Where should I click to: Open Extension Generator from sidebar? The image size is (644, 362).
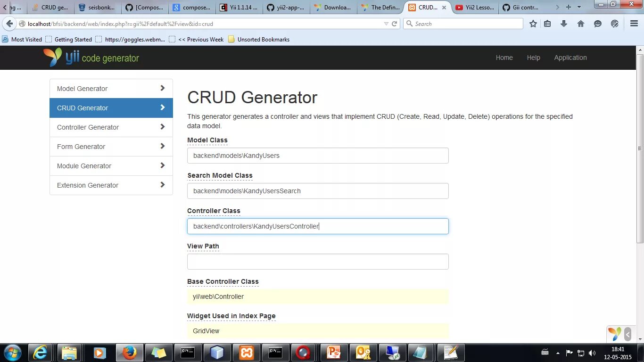pos(111,185)
